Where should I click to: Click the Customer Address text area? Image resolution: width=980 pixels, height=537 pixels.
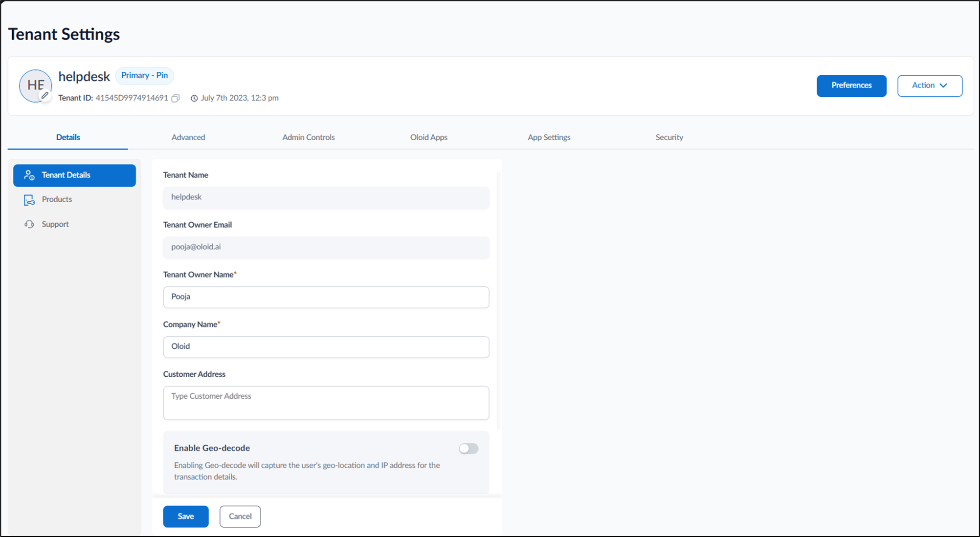(x=326, y=403)
